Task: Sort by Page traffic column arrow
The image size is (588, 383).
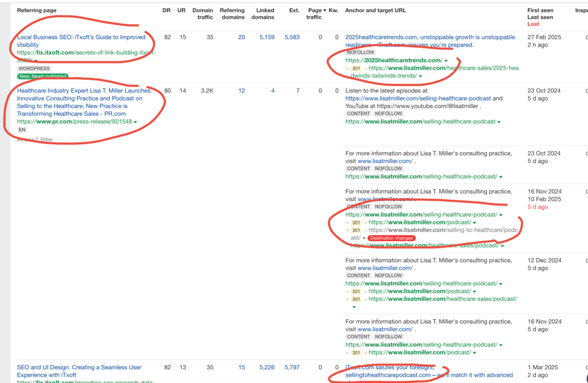Action: pos(325,10)
